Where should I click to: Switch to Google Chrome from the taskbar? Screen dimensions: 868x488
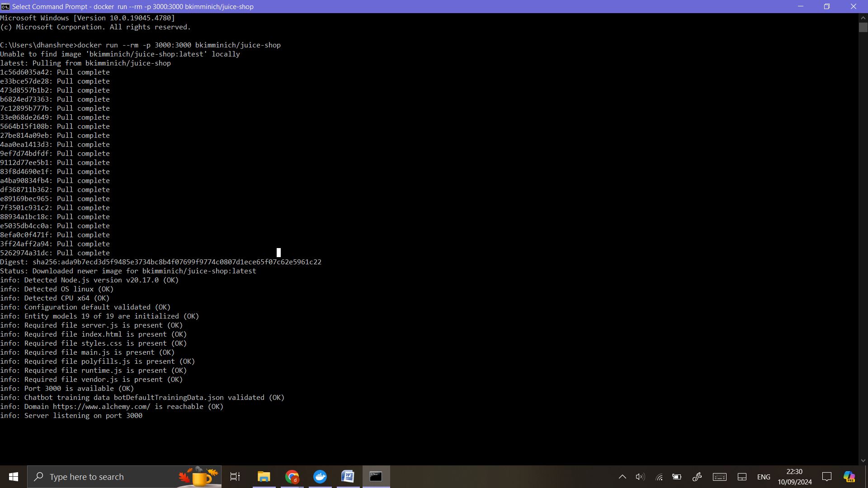[x=292, y=477]
